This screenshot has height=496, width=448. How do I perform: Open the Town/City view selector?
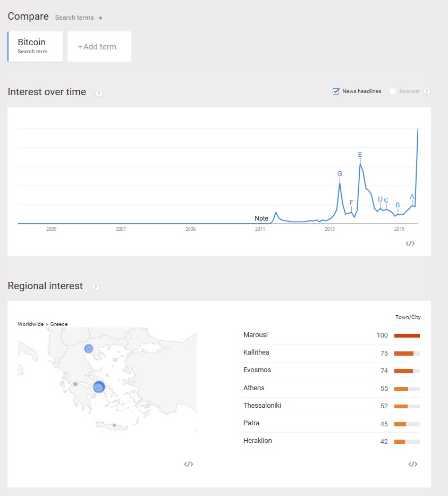tap(408, 317)
